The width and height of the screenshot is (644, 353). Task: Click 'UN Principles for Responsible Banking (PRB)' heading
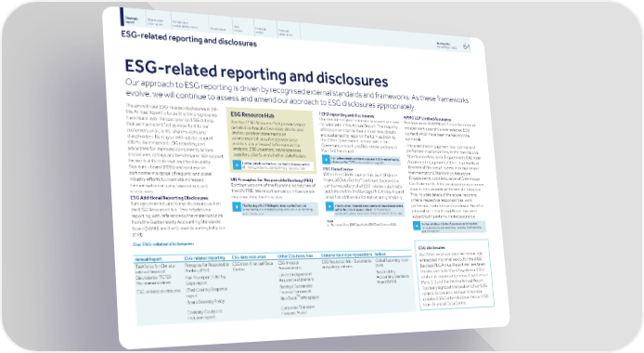click(272, 180)
